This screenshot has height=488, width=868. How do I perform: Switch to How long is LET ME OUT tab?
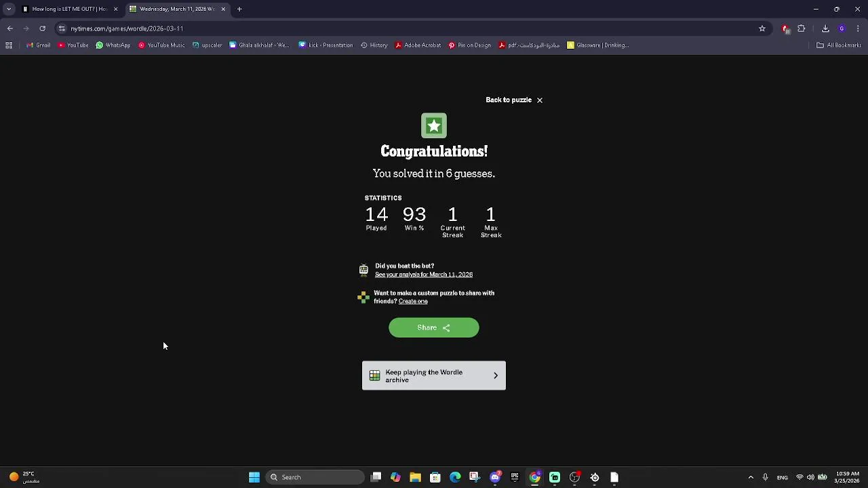click(x=70, y=9)
